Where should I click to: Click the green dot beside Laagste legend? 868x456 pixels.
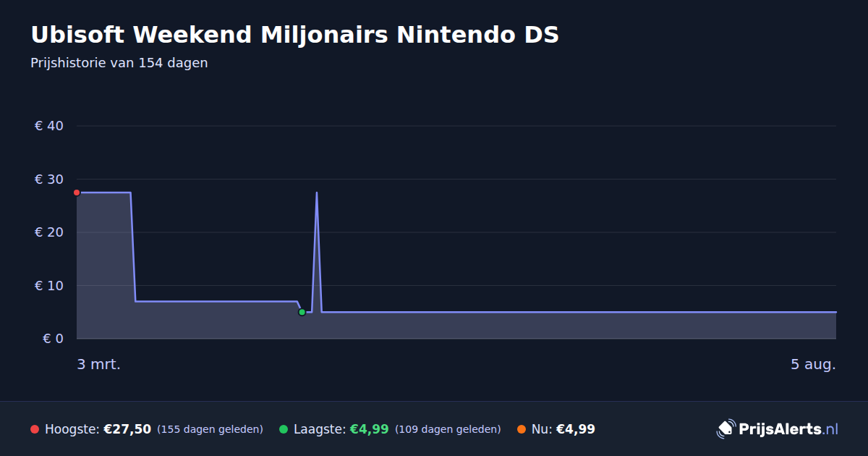(284, 429)
